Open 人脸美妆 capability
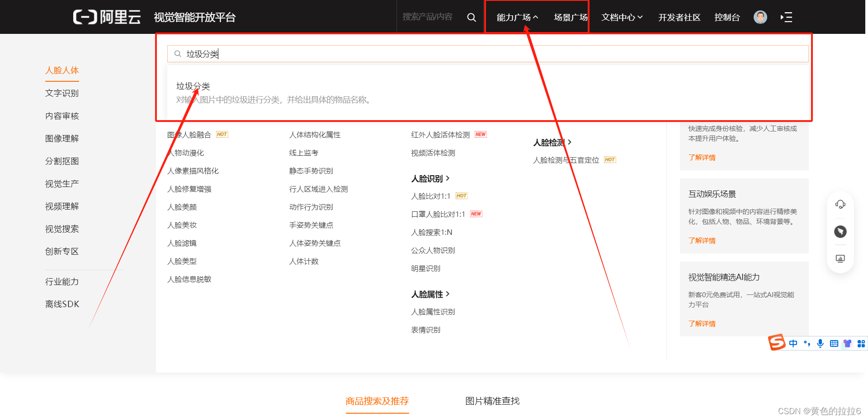Image resolution: width=868 pixels, height=420 pixels. click(182, 225)
